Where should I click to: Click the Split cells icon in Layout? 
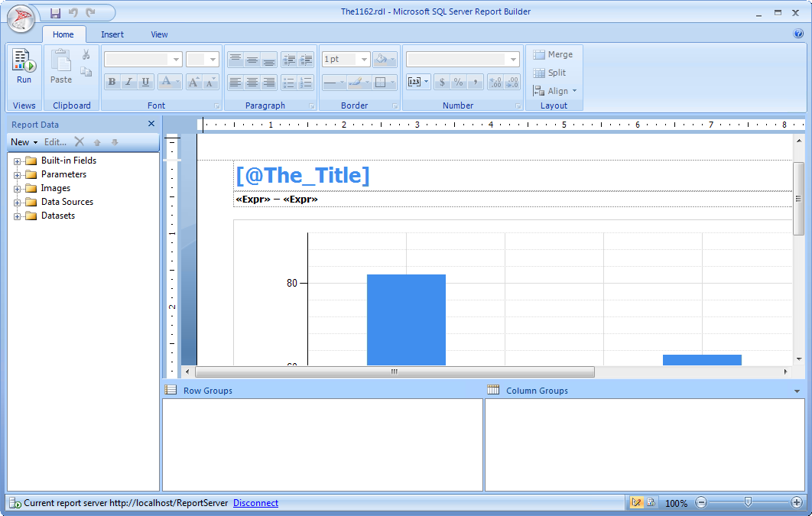pos(551,73)
